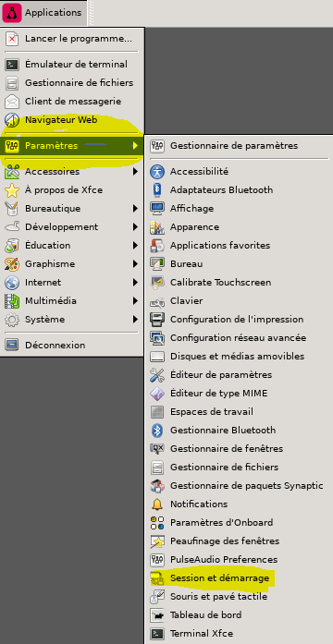The height and width of the screenshot is (644, 333).
Task: Open Tableau de bord settings
Action: pyautogui.click(x=240, y=614)
